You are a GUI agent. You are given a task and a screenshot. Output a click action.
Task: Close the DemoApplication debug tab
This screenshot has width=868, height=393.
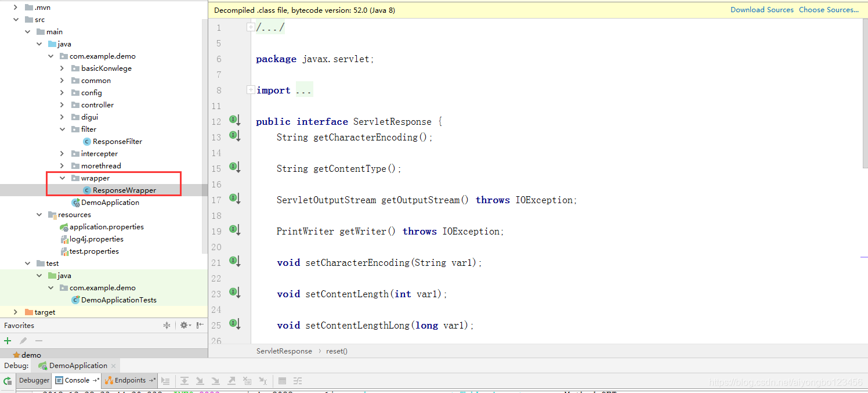[114, 366]
